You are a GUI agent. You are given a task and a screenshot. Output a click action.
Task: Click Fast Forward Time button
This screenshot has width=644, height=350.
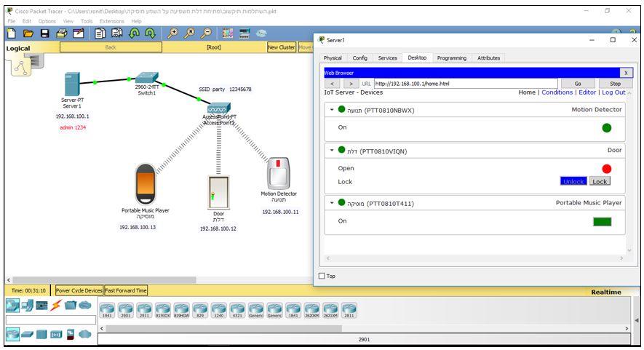tap(126, 290)
